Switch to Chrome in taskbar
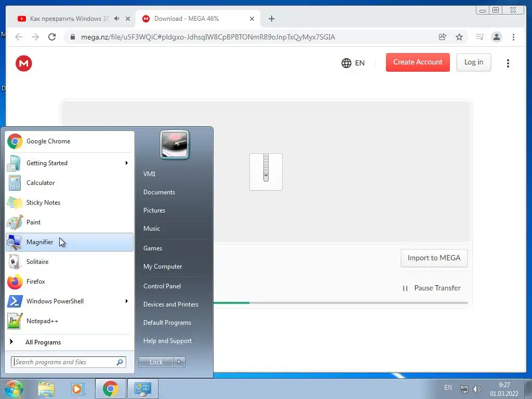Image resolution: width=532 pixels, height=399 pixels. (110, 389)
